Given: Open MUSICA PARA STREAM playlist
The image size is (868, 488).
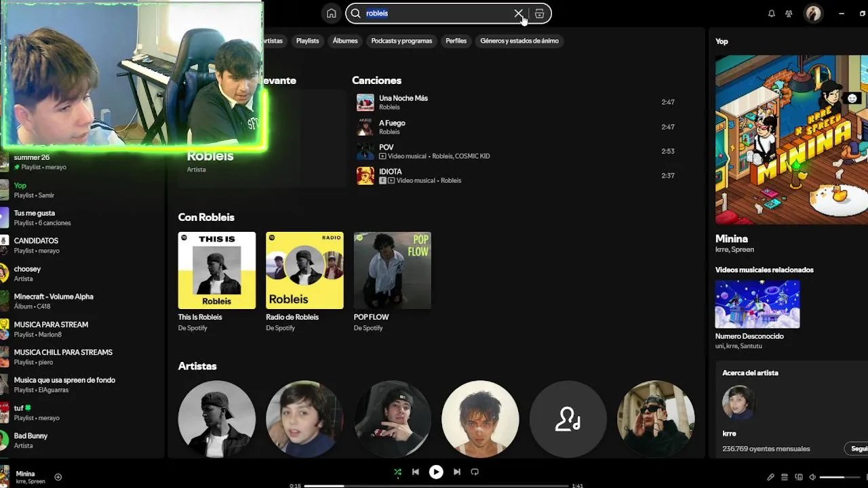Looking at the screenshot, I should 81,329.
